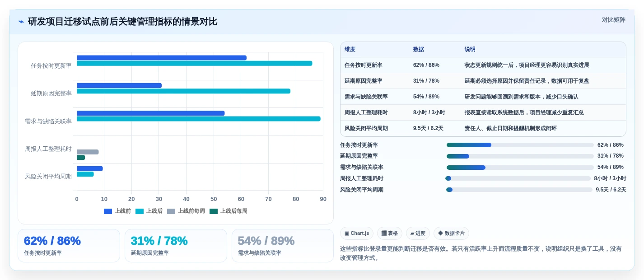Viewport: 644px width, 280px height.
Task: Click the description starting 责任人、截止日期
Action: click(511, 128)
